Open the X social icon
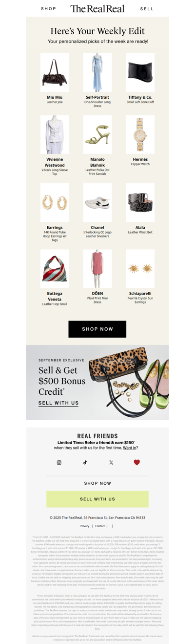Viewport: 195px width, 644px height. click(111, 462)
